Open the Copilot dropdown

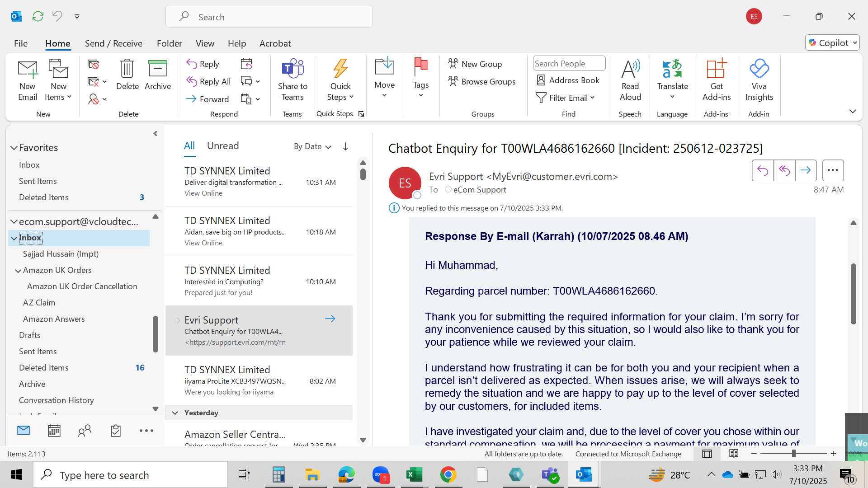(x=832, y=43)
